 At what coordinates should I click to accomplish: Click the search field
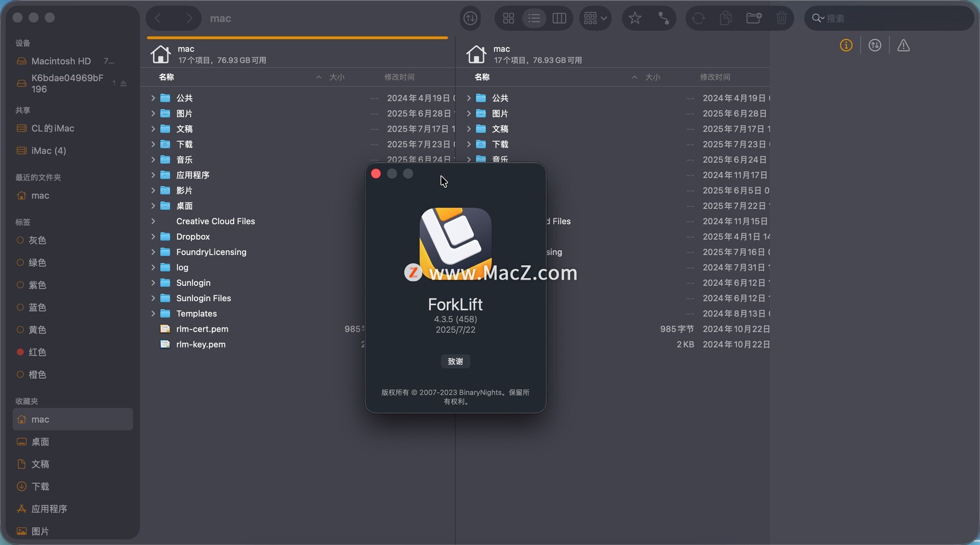[889, 18]
